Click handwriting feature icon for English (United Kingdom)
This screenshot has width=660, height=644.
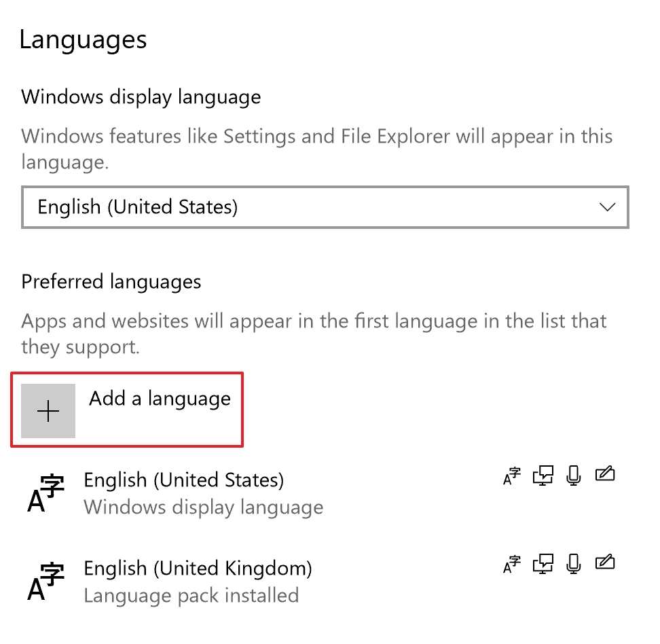click(604, 562)
